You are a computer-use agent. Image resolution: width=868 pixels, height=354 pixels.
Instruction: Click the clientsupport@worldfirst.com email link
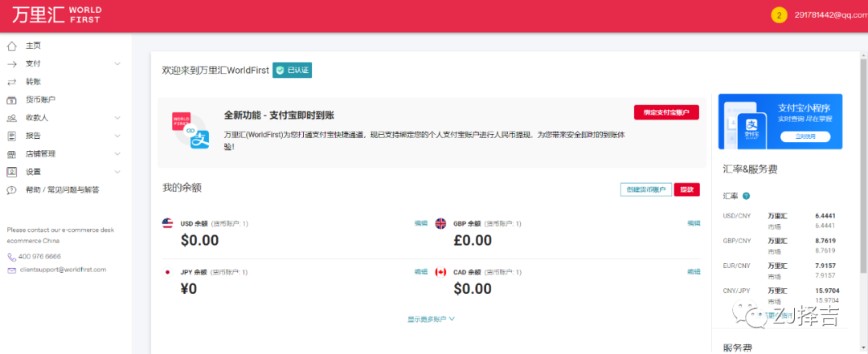tap(63, 270)
